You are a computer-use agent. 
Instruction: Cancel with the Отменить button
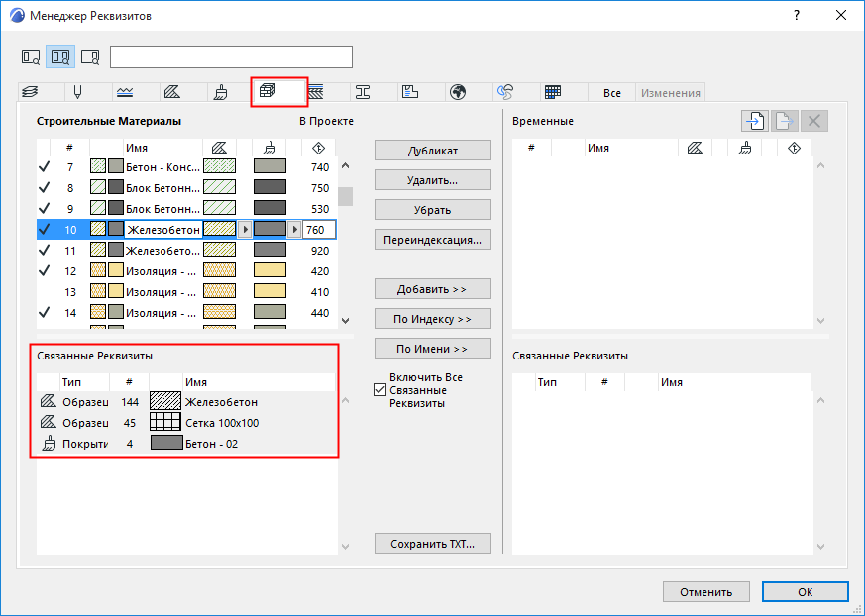coord(706,592)
